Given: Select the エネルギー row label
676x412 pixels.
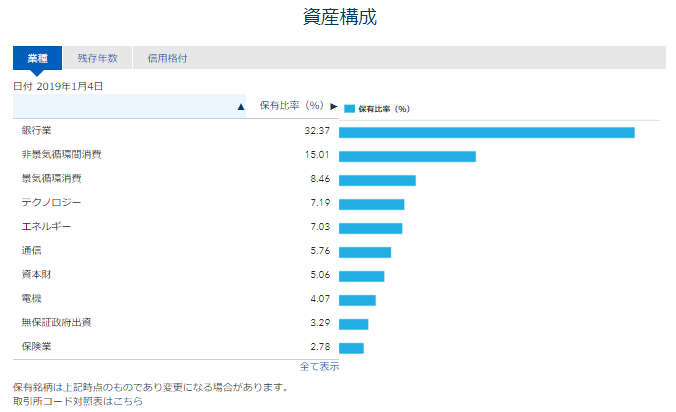Looking at the screenshot, I should point(47,227).
